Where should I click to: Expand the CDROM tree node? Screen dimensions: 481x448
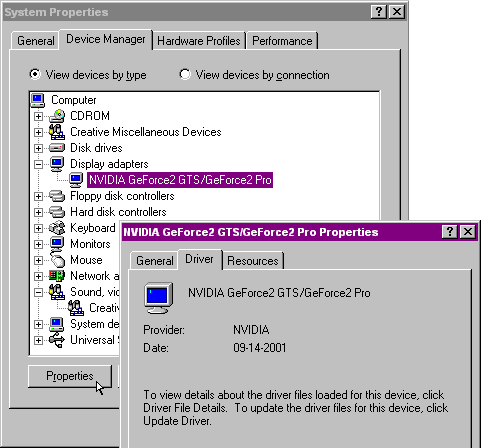point(38,116)
